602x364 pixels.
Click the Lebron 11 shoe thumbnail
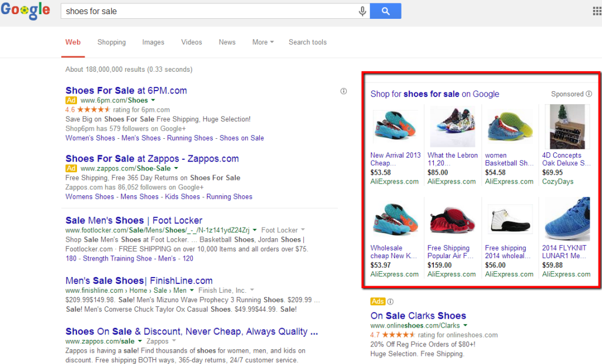(x=453, y=125)
